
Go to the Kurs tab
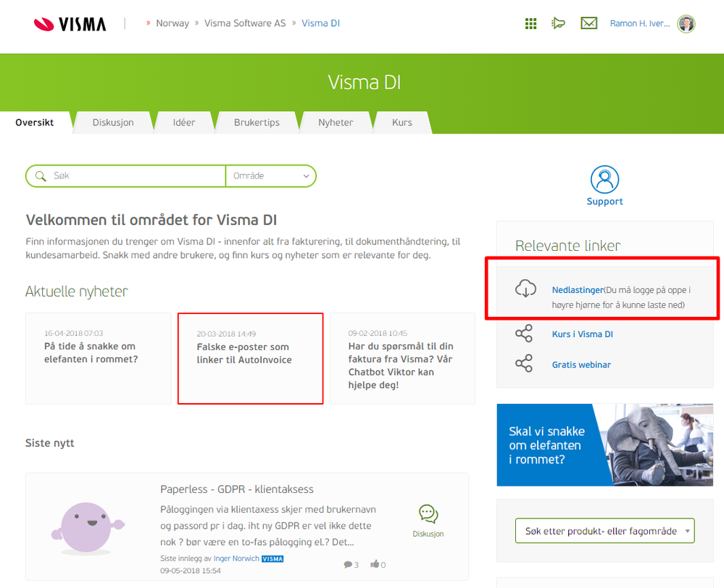(402, 123)
